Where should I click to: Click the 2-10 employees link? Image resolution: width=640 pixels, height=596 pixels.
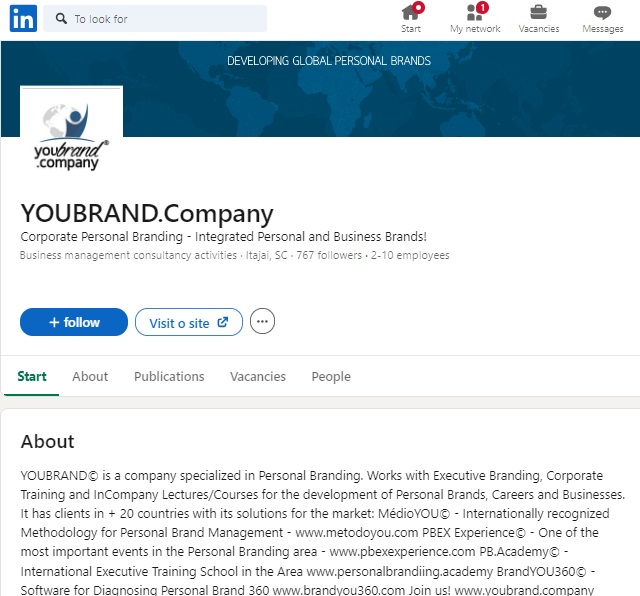point(410,255)
